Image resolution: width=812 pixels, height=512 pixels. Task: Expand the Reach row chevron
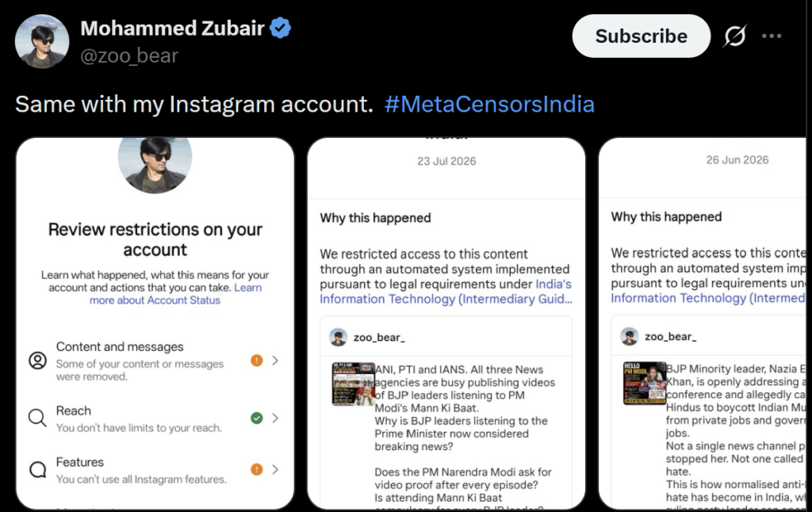[275, 418]
